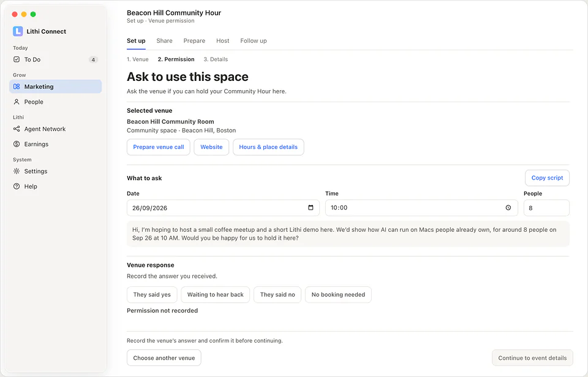The width and height of the screenshot is (588, 377).
Task: Click the Earnings dollar icon
Action: coord(17,144)
